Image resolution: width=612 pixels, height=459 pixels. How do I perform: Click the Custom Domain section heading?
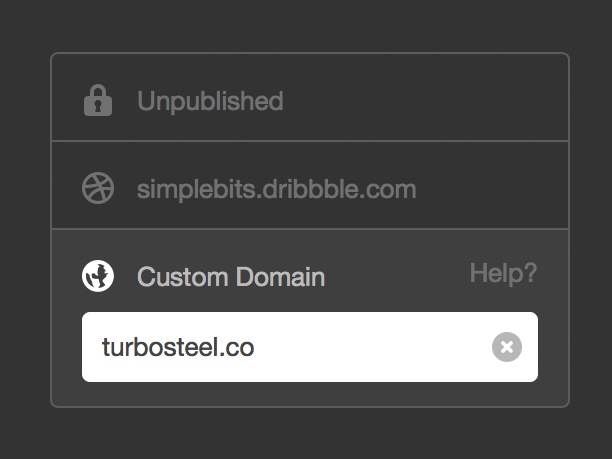click(231, 277)
